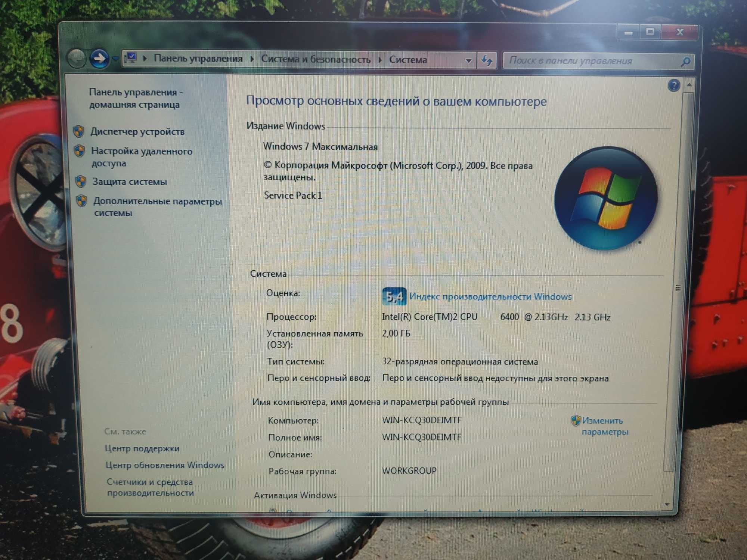Open 'Защита системы' link
The image size is (747, 560).
[130, 182]
